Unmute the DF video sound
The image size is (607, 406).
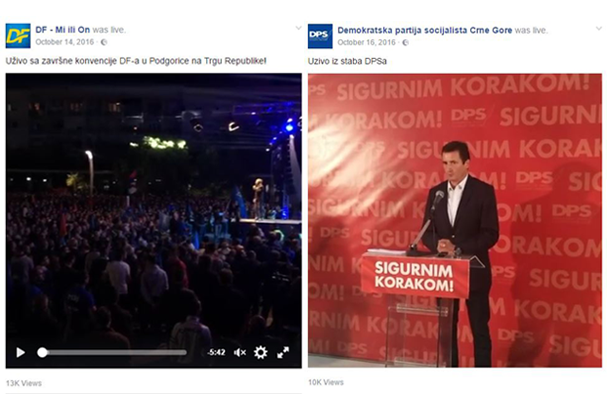click(x=240, y=352)
